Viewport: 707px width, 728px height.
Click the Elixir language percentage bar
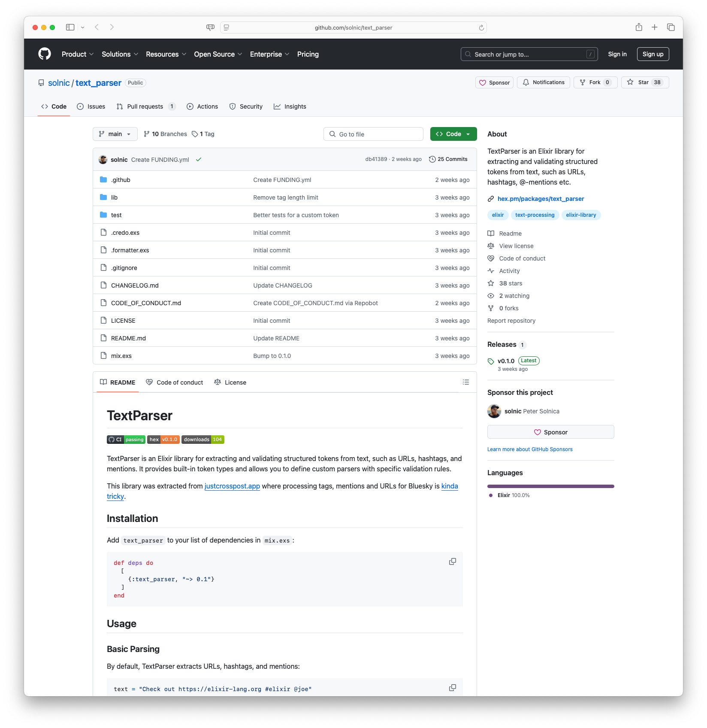[x=550, y=486]
